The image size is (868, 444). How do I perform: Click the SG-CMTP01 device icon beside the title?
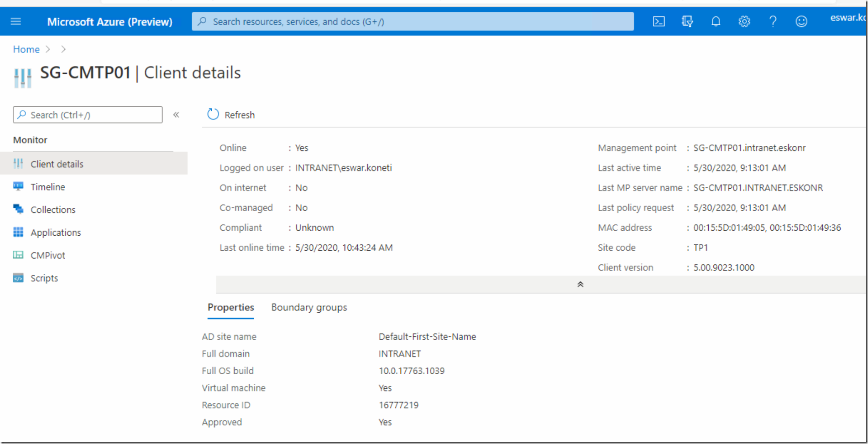pyautogui.click(x=23, y=78)
